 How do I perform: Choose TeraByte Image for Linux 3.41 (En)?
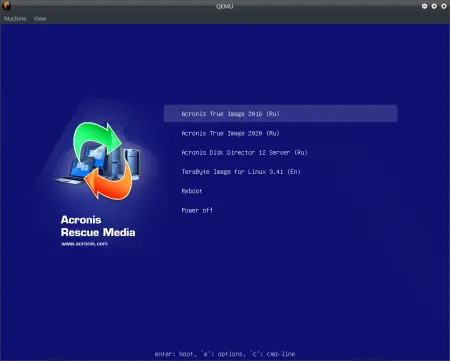[241, 172]
